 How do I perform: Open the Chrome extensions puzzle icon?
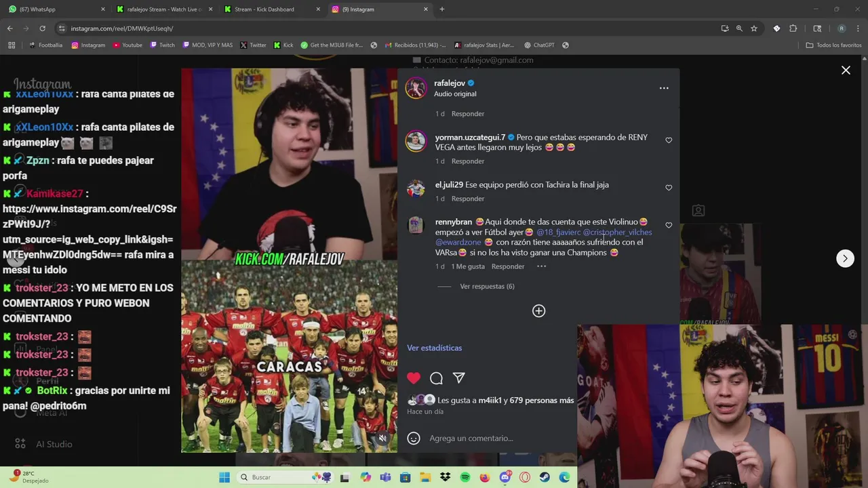(793, 28)
